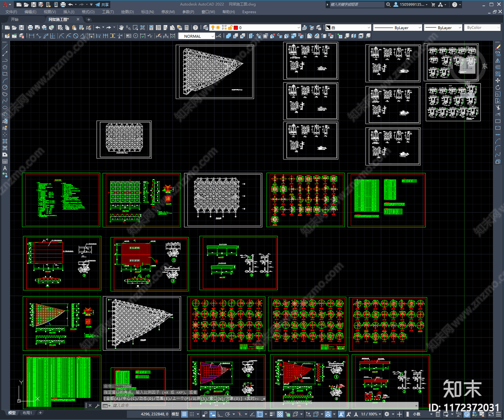The height and width of the screenshot is (420, 504).
Task: Select the Polygon draw tool
Action: (5, 67)
